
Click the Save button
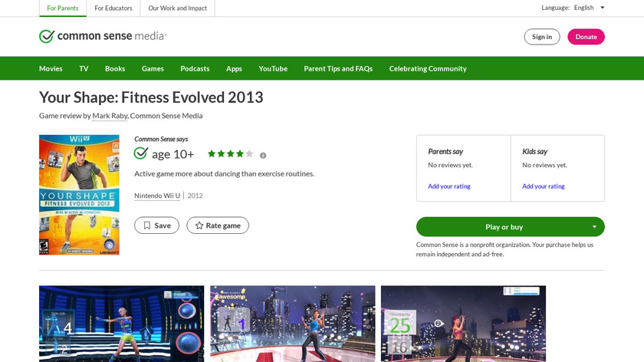pyautogui.click(x=156, y=225)
